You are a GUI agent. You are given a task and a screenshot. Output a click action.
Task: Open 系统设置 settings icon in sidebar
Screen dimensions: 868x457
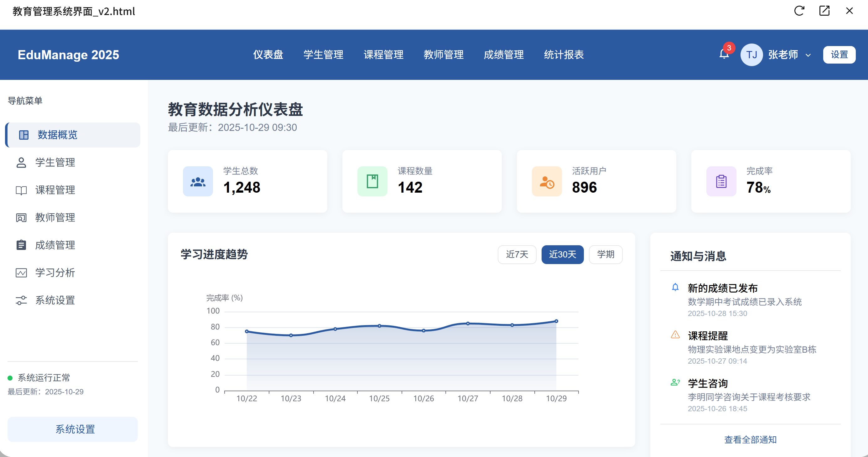(x=21, y=300)
